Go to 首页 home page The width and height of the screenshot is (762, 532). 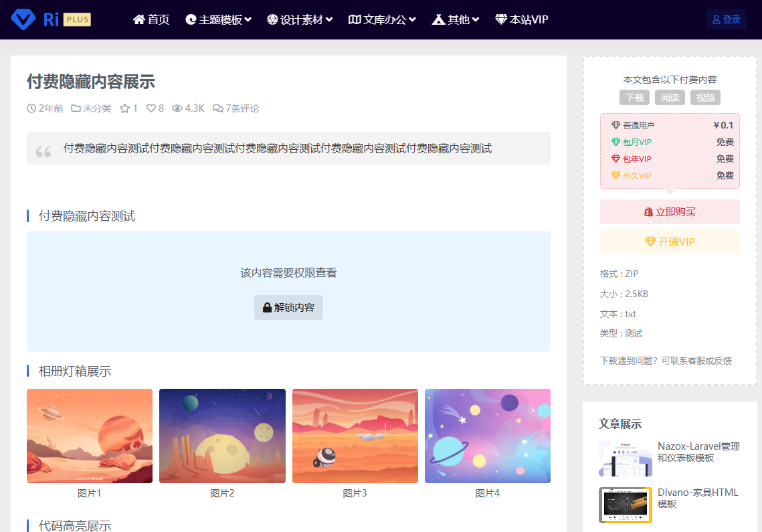(151, 19)
